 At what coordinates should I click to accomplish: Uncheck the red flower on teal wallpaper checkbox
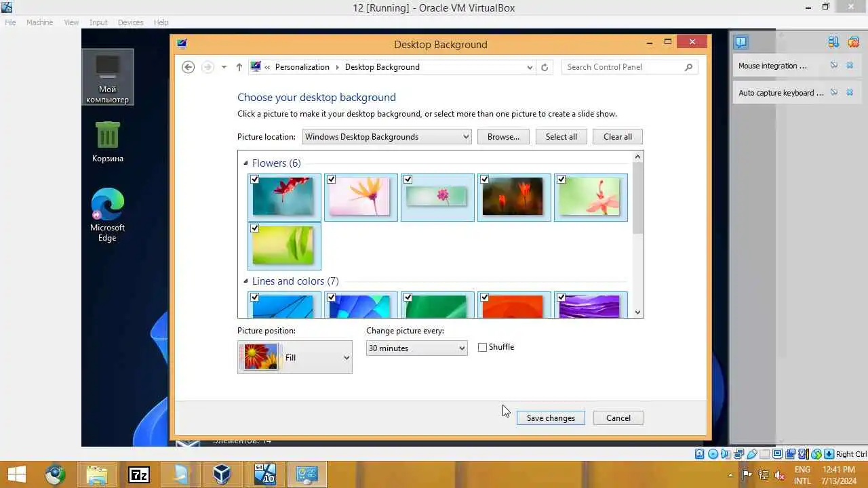[x=254, y=180]
